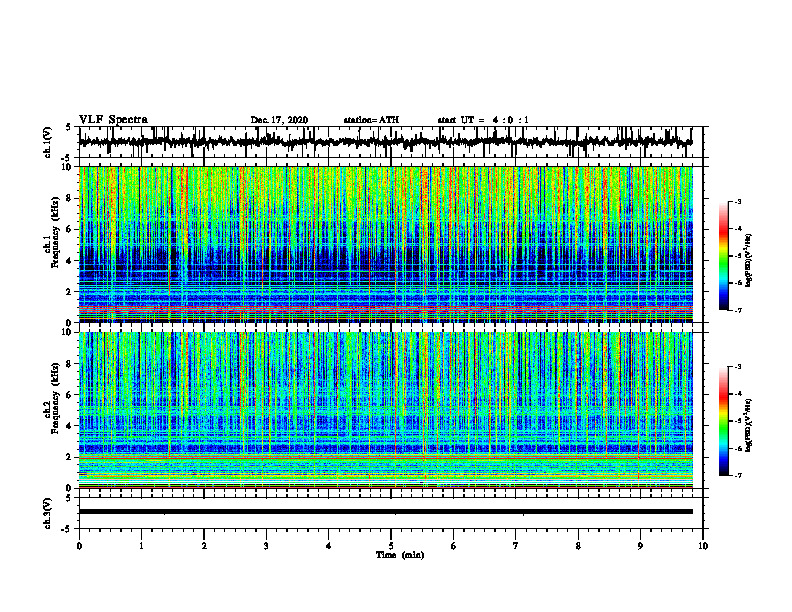Click the '-3' label on ch.1 color scale
The image size is (792, 612).
pos(738,201)
